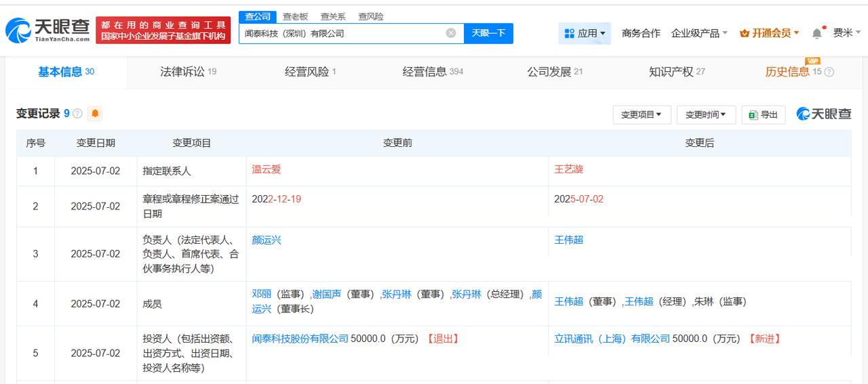Screen dimensions: 868x384
Task: Open 王艺漩 link in row 1
Action: pyautogui.click(x=569, y=169)
